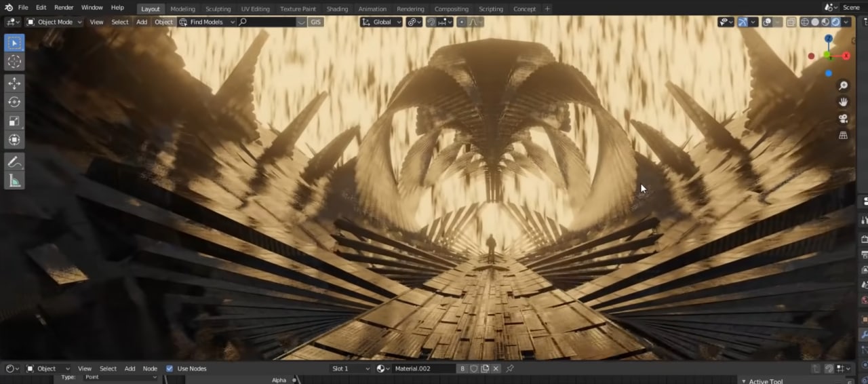The image size is (868, 384).
Task: Open the Help menu
Action: tap(117, 7)
